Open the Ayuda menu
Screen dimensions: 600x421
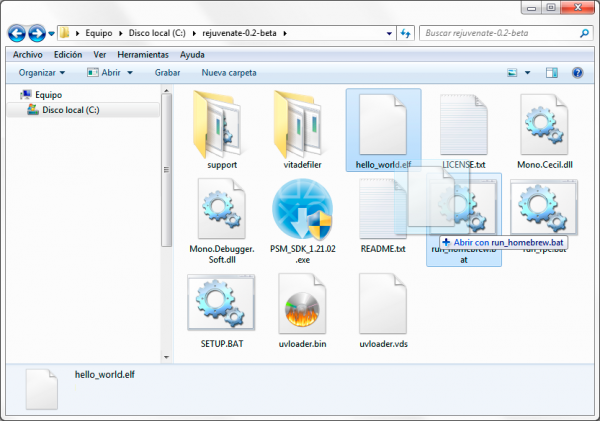[x=192, y=55]
